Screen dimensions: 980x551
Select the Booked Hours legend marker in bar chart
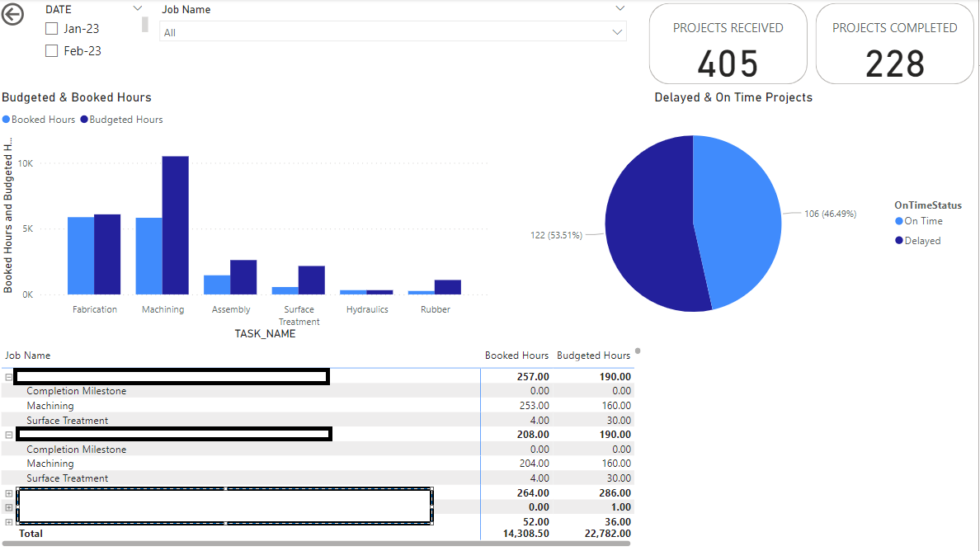7,120
